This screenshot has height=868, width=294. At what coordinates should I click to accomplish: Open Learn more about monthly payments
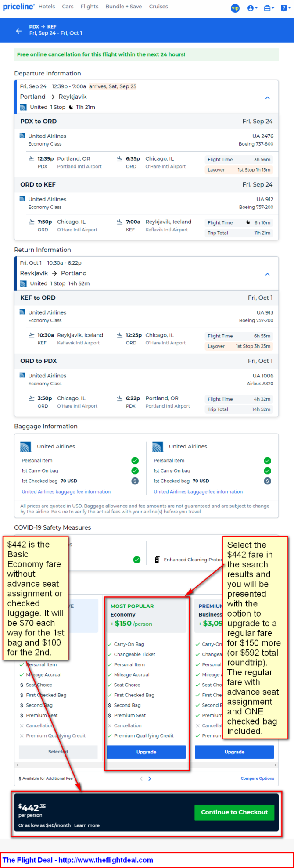pyautogui.click(x=87, y=825)
